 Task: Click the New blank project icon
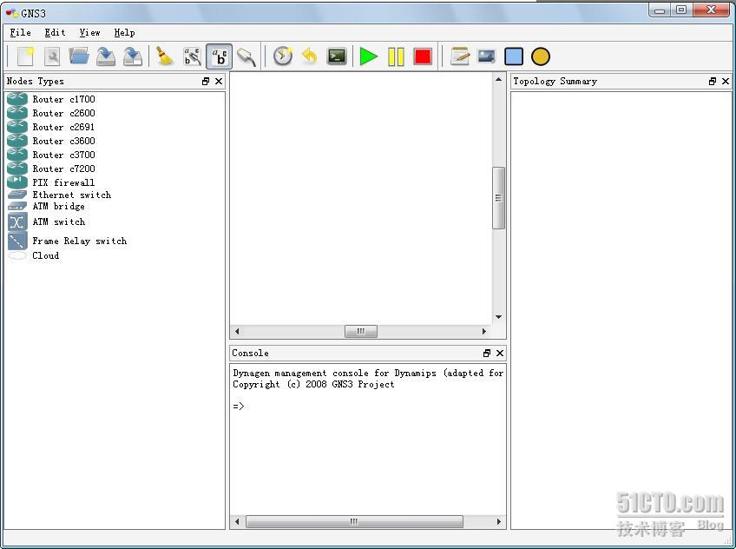click(x=25, y=57)
